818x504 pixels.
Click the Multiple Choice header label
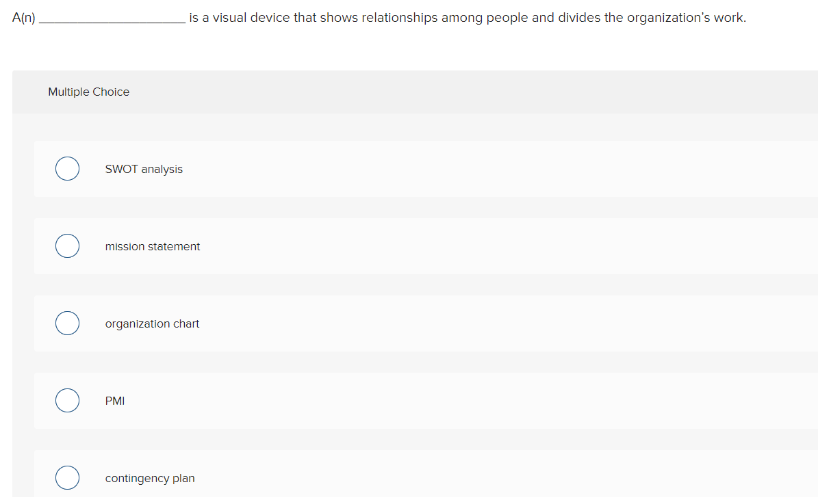[88, 92]
